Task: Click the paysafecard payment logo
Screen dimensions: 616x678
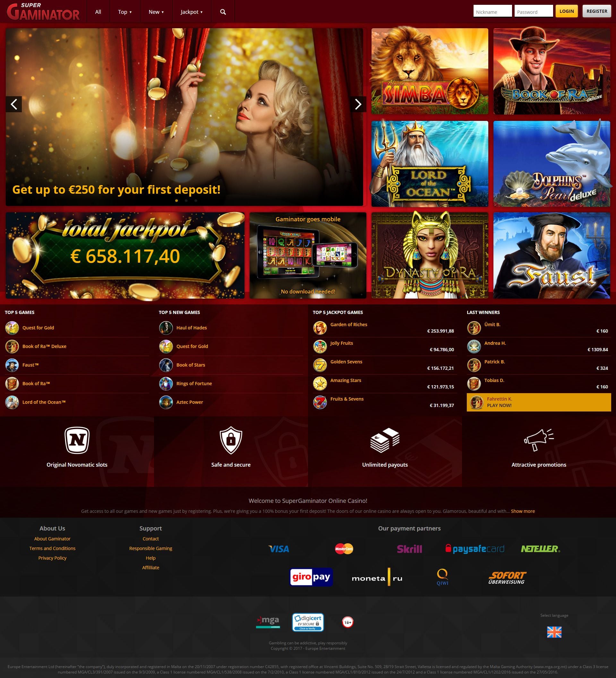Action: [475, 549]
